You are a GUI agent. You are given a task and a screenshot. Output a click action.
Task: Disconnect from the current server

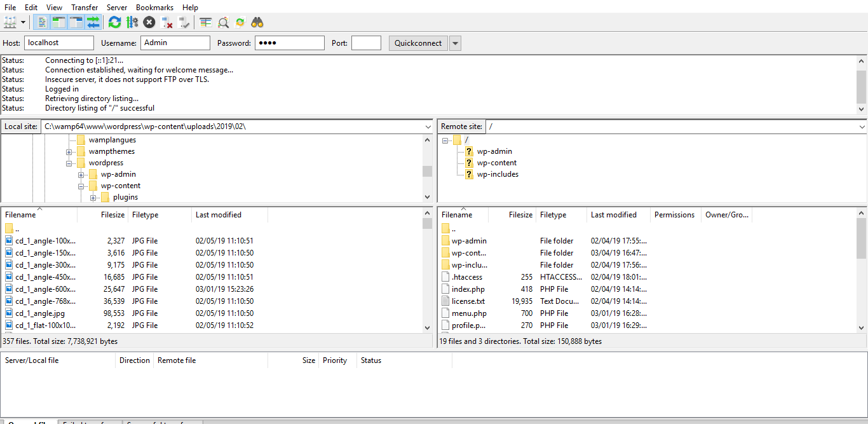tap(167, 22)
